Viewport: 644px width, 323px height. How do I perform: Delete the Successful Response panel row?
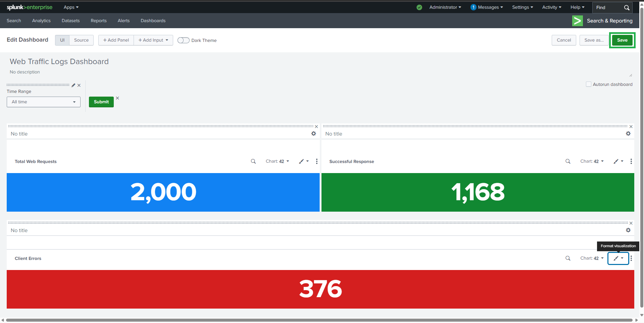[631, 126]
